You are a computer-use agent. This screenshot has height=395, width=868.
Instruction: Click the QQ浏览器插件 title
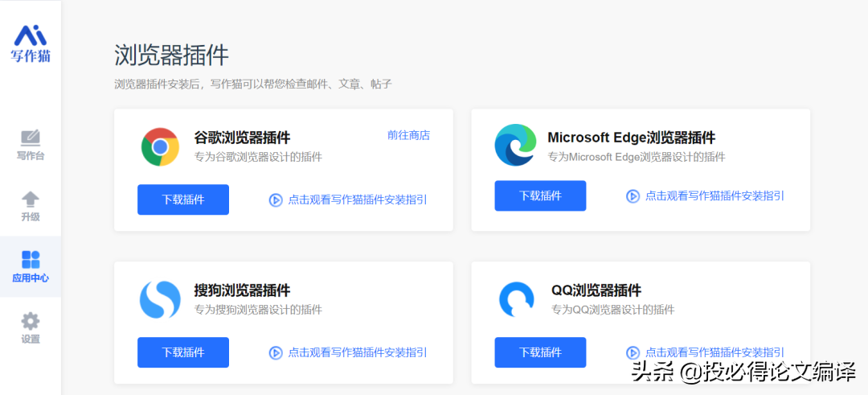tap(596, 290)
